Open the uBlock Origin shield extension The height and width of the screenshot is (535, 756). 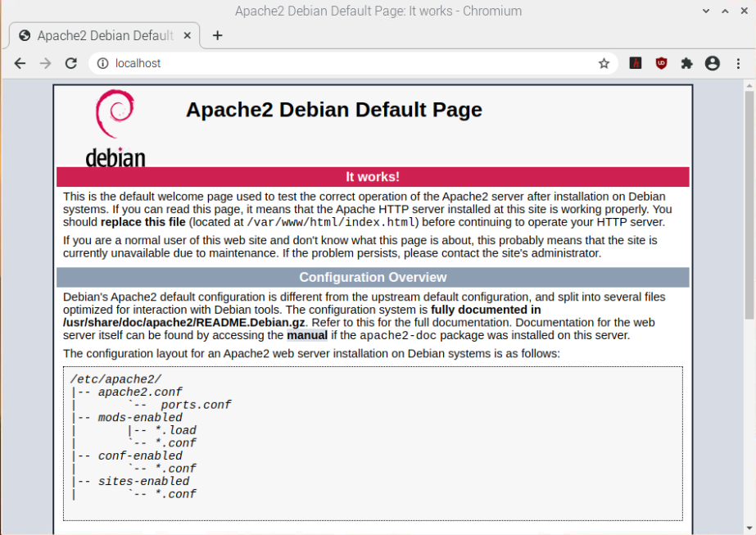coord(661,63)
